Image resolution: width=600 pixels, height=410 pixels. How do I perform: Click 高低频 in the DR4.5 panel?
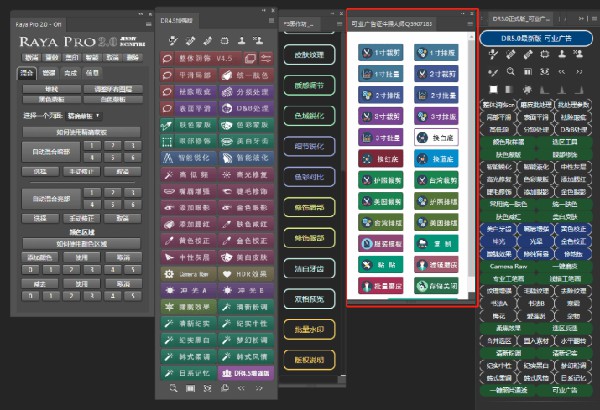[188, 175]
